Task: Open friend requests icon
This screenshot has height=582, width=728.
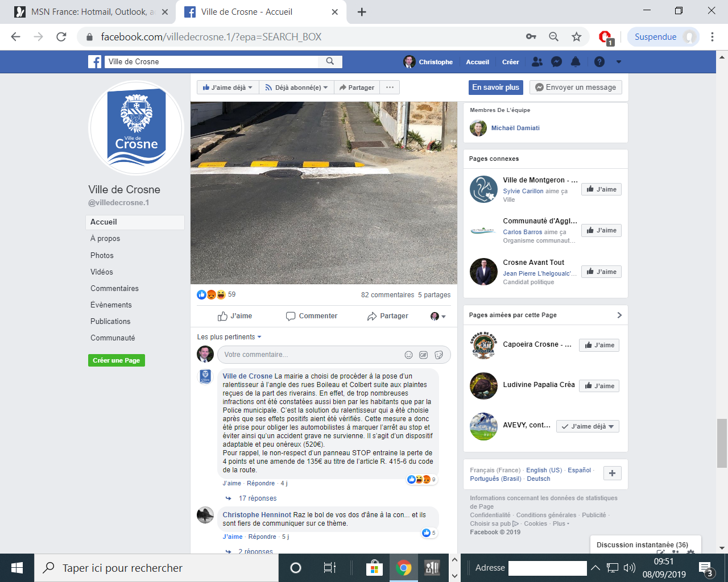Action: click(537, 62)
